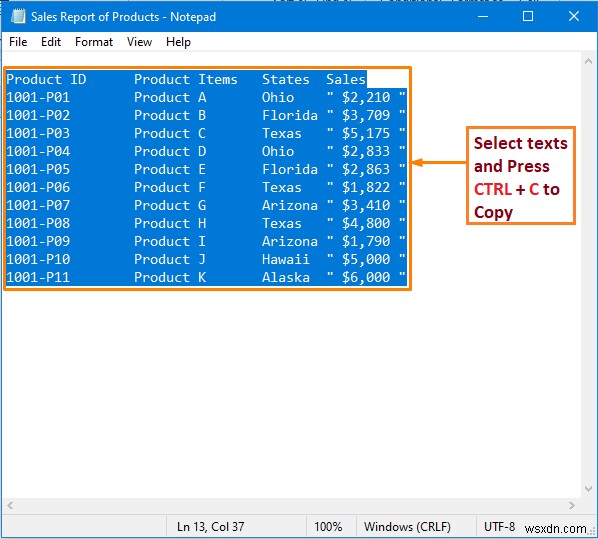Click the horizontal scrollbar right arrow
The image size is (598, 539).
pos(571,505)
